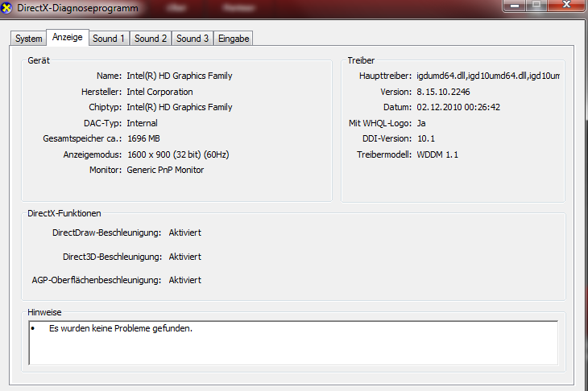Click the 'DirectX-Funktionen' group heading

click(x=64, y=213)
